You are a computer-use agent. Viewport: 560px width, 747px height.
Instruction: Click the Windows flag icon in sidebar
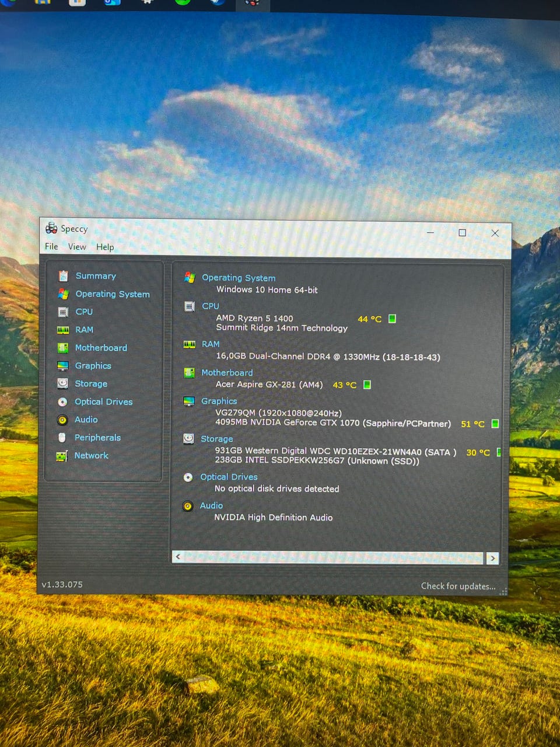pyautogui.click(x=63, y=294)
